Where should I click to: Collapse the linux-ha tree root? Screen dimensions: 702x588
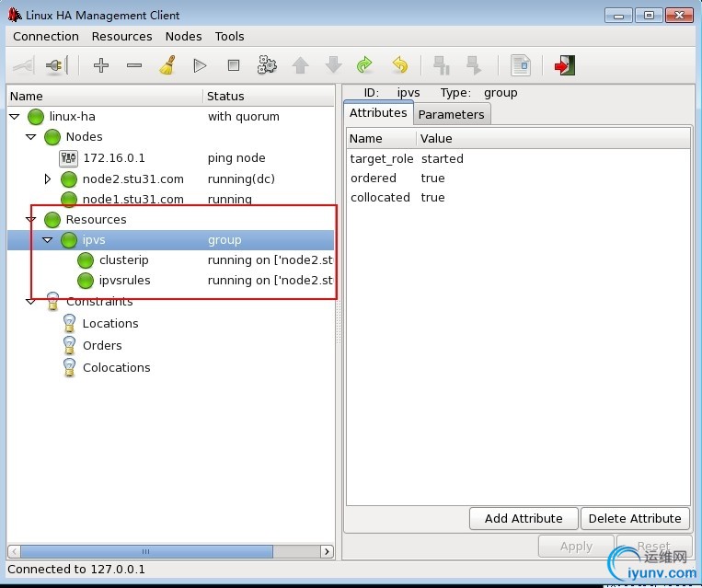click(15, 117)
